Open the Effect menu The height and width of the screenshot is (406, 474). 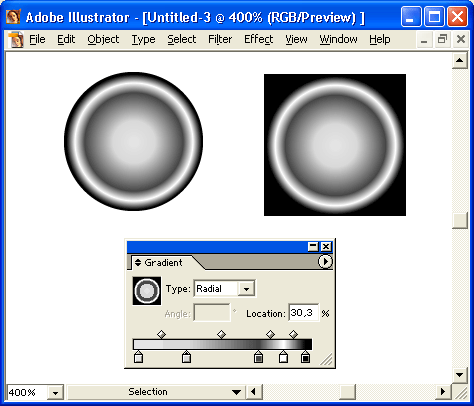pyautogui.click(x=259, y=39)
